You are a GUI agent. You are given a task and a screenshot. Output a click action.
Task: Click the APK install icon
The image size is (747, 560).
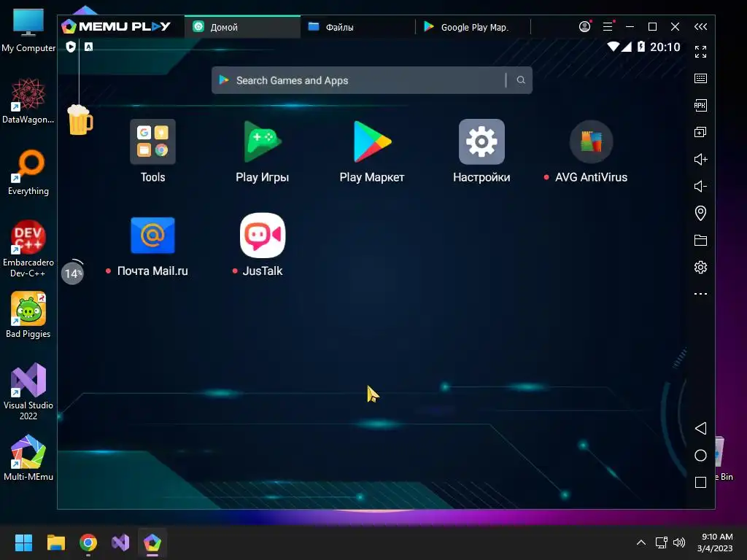click(x=700, y=105)
